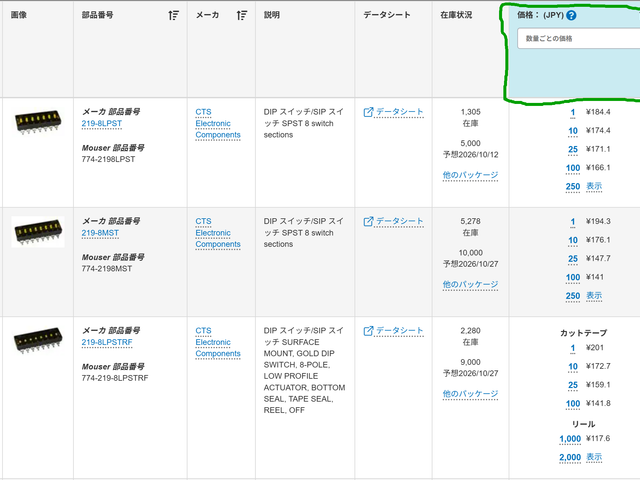
Task: Show the 2,000 reel quantity price
Action: (594, 457)
